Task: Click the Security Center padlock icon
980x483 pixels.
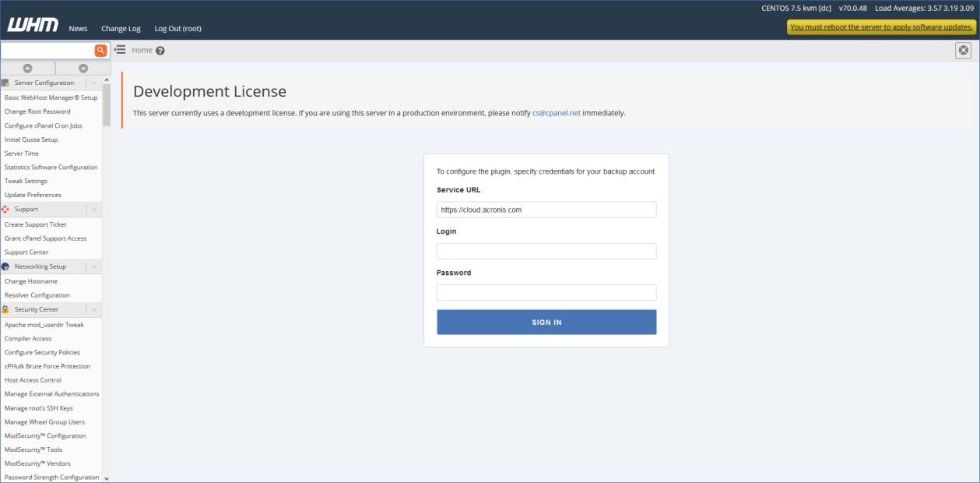Action: [5, 309]
